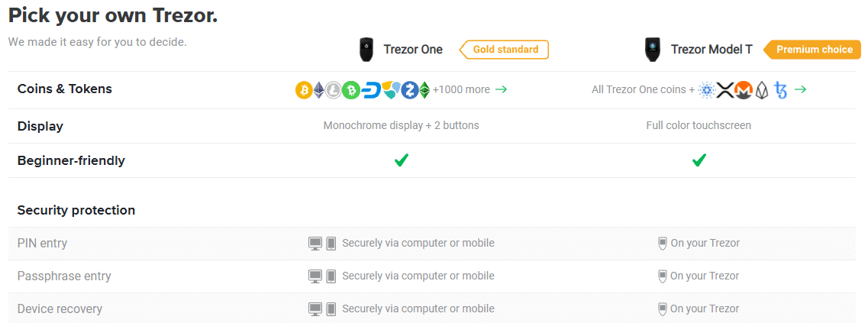
Task: Click Model T Beginner-friendly checkmark
Action: 699,160
